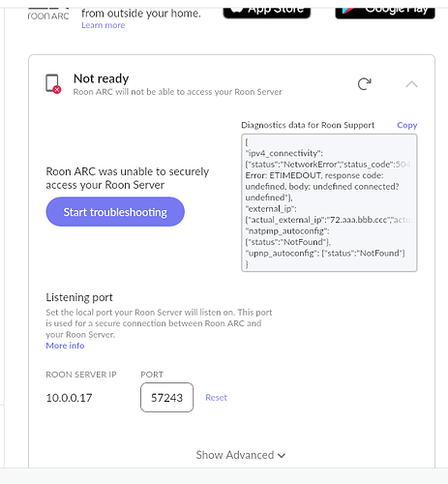This screenshot has width=448, height=484.
Task: Click the arrow next to Show Advanced
Action: [x=282, y=456]
